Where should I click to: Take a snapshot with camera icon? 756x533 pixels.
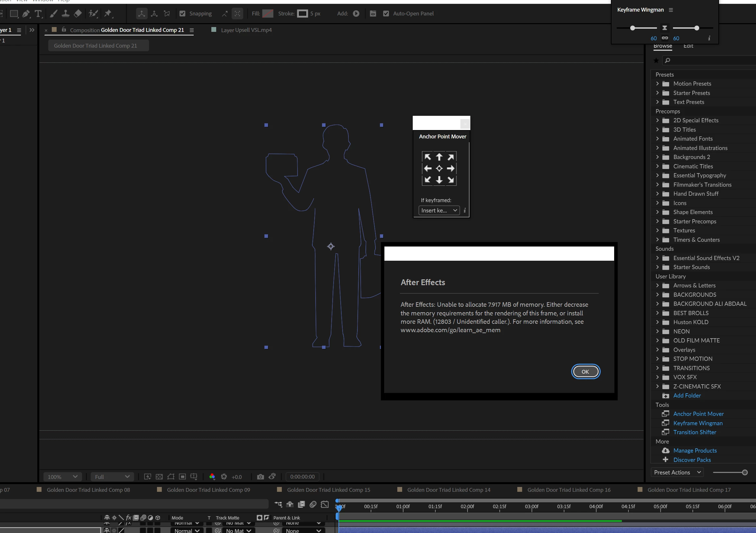(260, 477)
